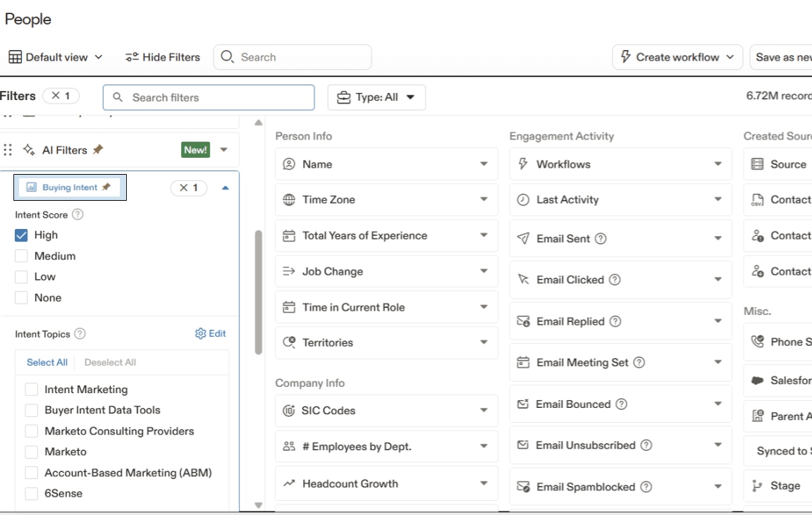
Task: Check the Buyer Intent Data Tools topic
Action: tap(32, 411)
